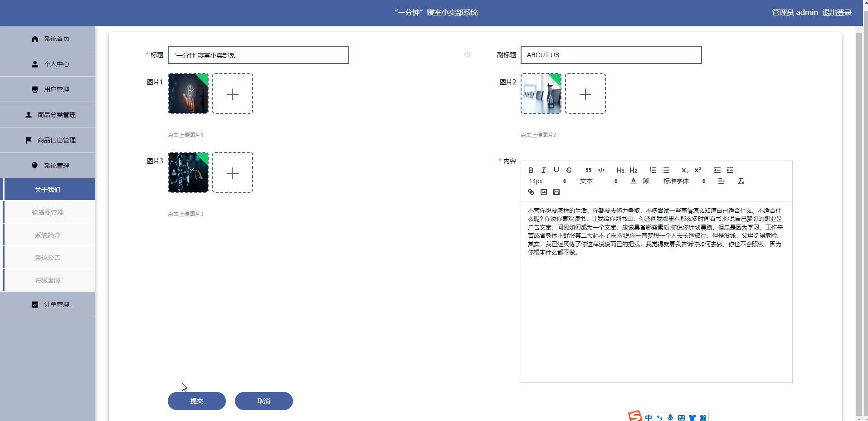The image size is (868, 421).
Task: Open the text background color picker
Action: (x=646, y=181)
